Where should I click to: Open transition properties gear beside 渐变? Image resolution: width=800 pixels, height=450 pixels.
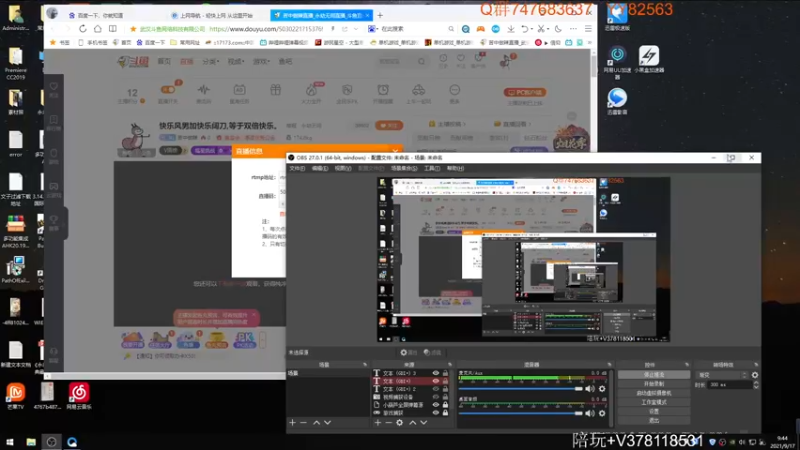pos(755,375)
